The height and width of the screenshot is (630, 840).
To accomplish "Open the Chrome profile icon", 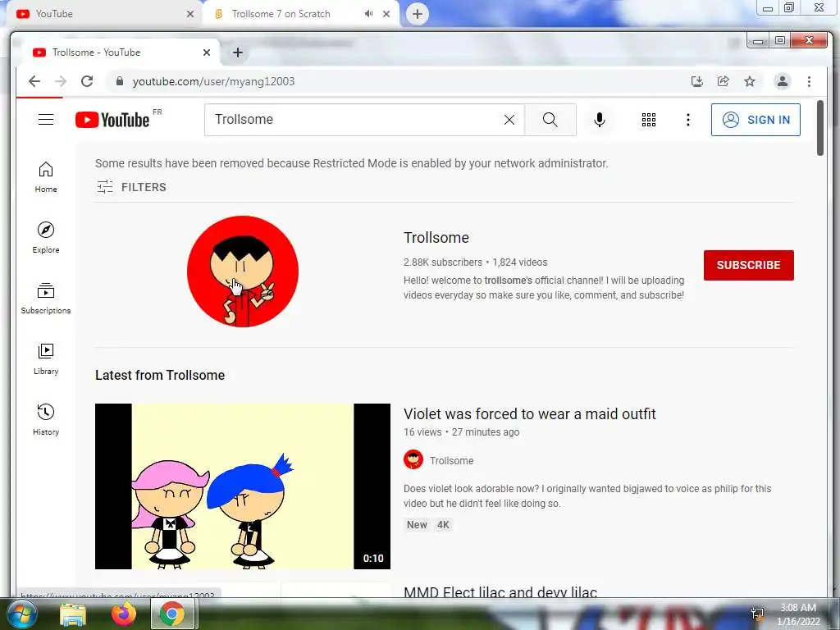I will (x=782, y=81).
